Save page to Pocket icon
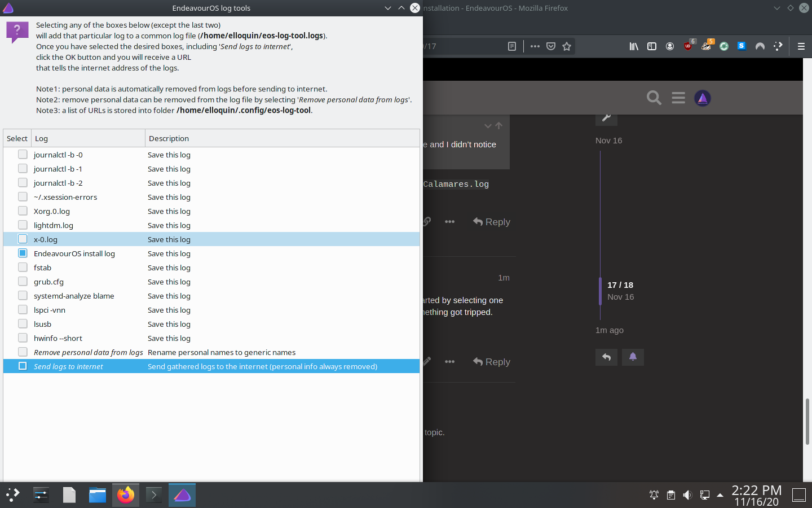Image resolution: width=812 pixels, height=508 pixels. (551, 46)
